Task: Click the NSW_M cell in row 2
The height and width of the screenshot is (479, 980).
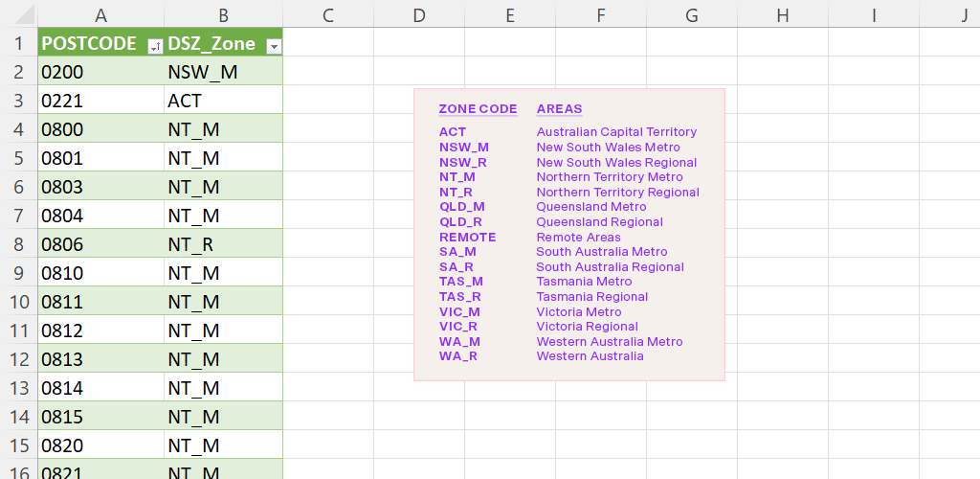Action: [223, 72]
